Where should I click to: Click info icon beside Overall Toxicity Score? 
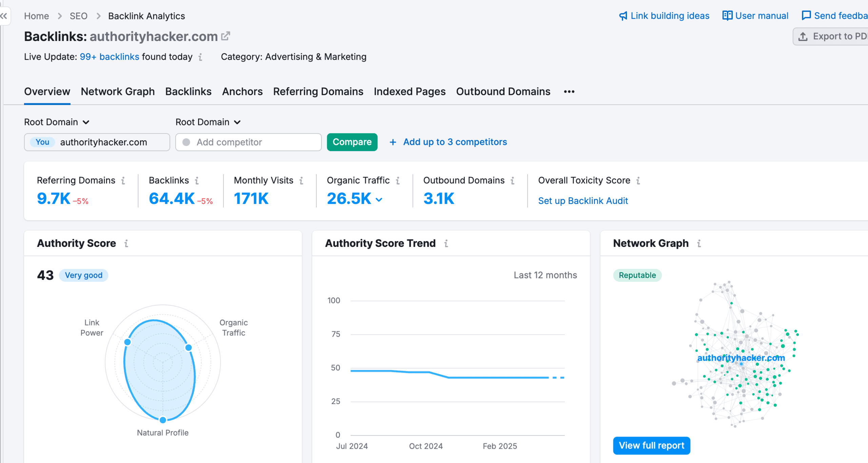[638, 181]
